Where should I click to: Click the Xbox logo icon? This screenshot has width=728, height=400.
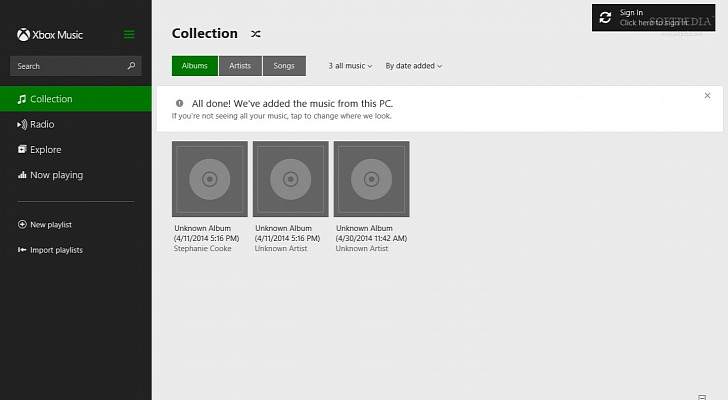pyautogui.click(x=22, y=35)
